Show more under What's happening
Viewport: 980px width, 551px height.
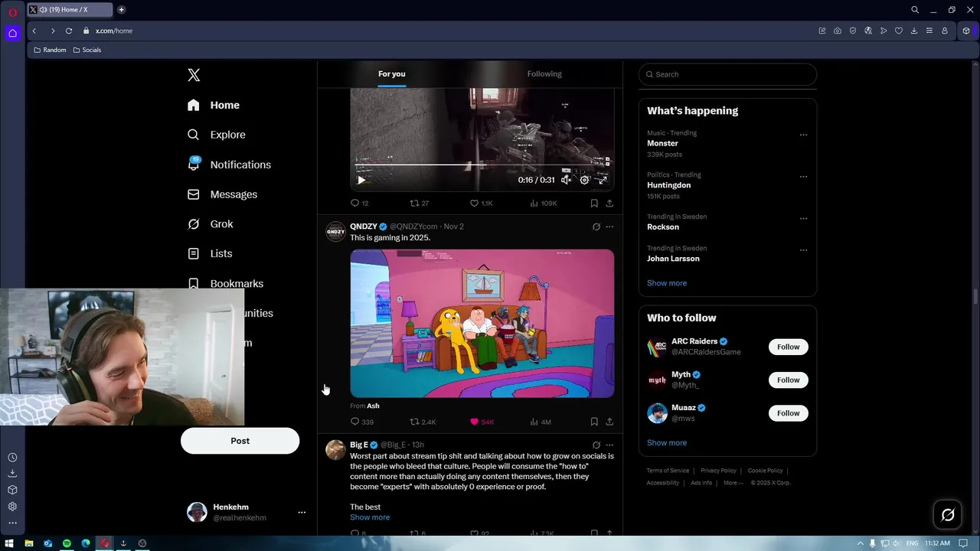(x=667, y=283)
